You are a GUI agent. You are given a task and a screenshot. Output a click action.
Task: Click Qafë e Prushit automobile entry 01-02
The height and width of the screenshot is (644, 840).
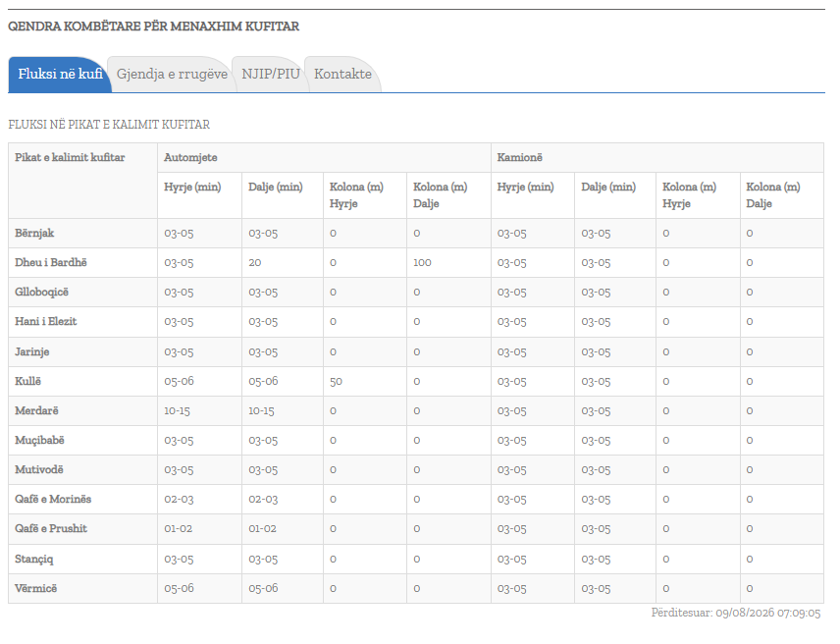[178, 529]
